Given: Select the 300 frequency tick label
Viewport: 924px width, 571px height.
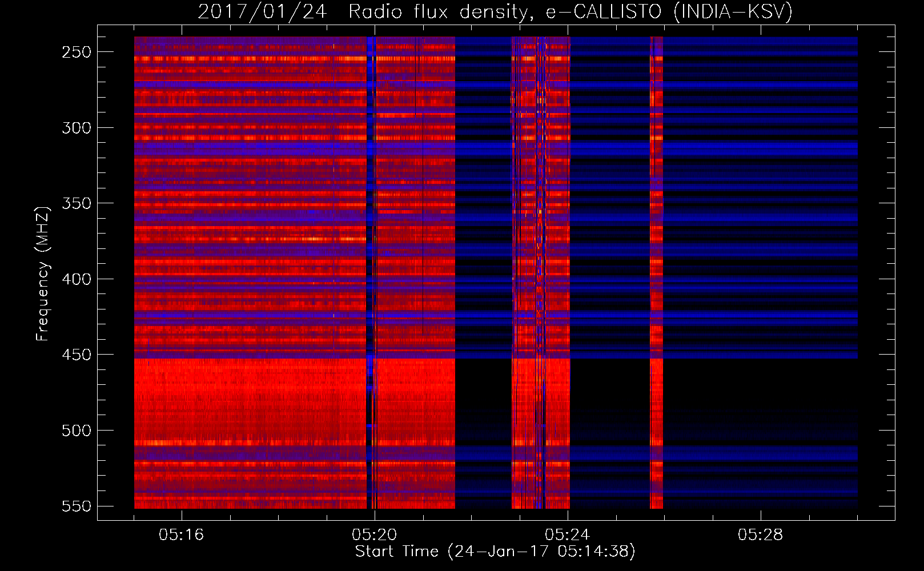Looking at the screenshot, I should tap(77, 128).
